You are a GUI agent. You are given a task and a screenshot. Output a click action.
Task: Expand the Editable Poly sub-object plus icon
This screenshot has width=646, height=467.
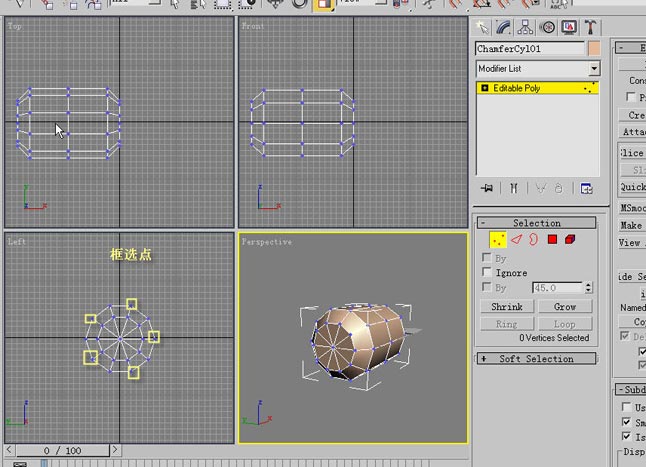tap(485, 88)
